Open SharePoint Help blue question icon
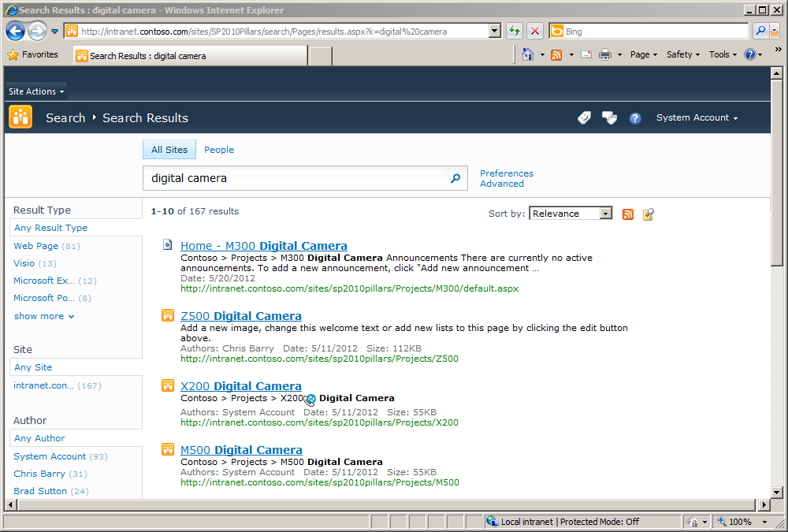788x532 pixels. click(635, 118)
